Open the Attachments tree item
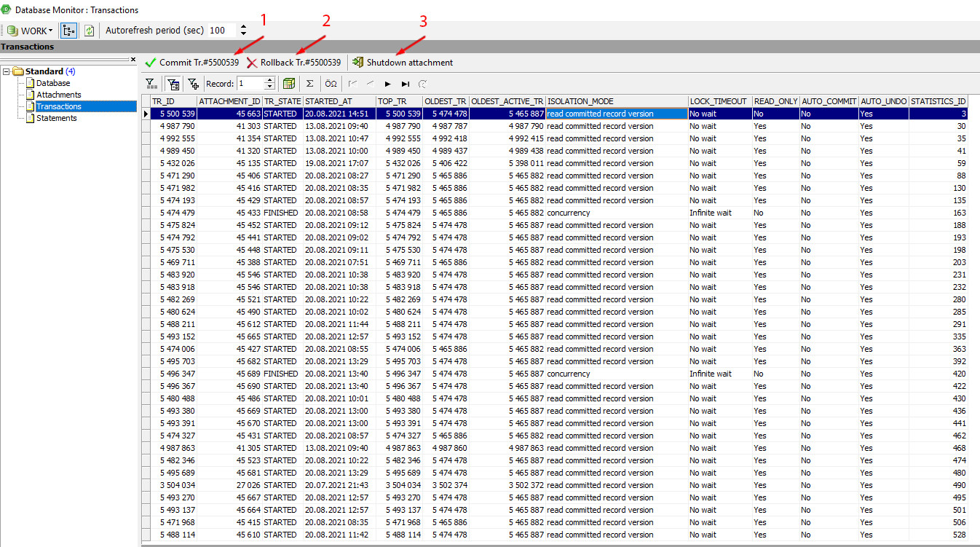This screenshot has width=980, height=547. pos(58,95)
